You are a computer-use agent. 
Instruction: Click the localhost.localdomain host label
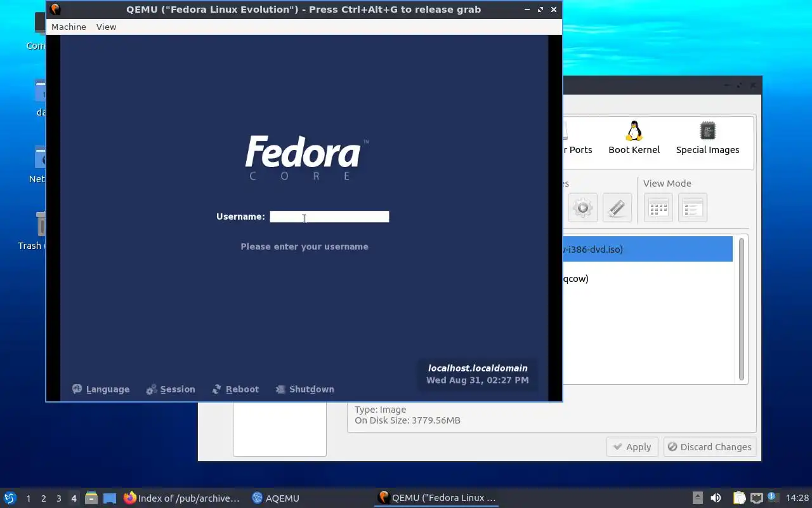(478, 368)
